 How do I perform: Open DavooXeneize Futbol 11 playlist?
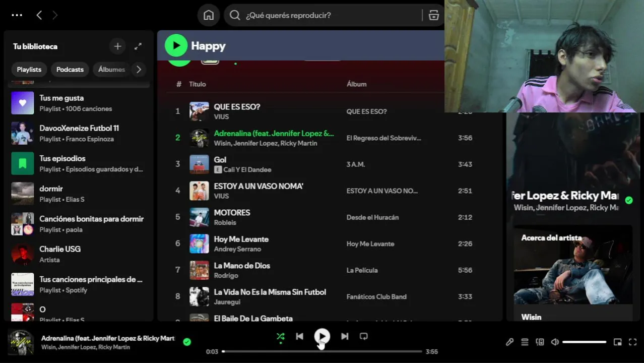[79, 133]
